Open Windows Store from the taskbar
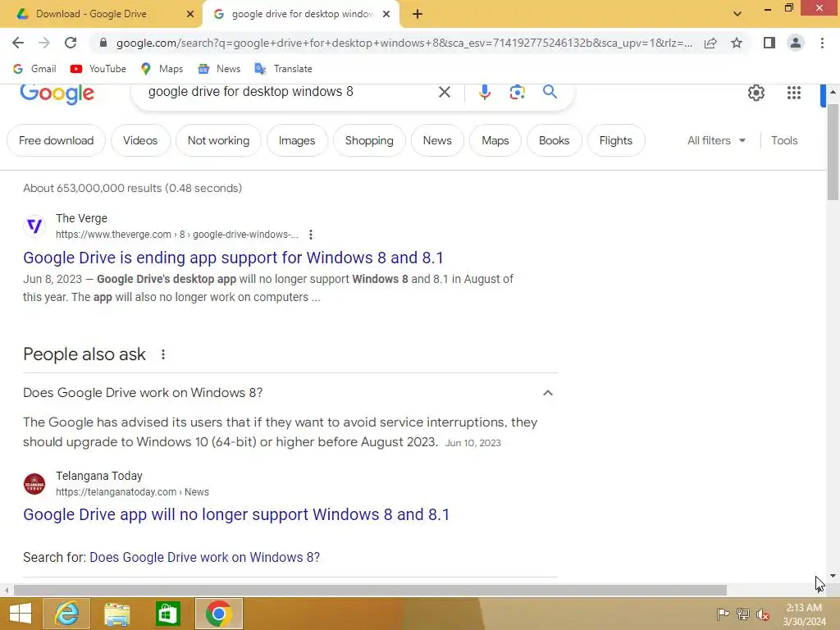 (167, 614)
